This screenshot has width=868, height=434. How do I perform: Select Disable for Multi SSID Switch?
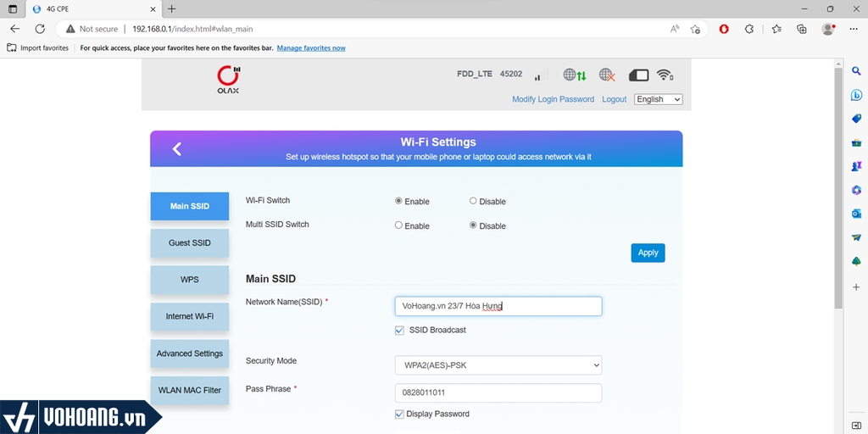[x=473, y=225]
